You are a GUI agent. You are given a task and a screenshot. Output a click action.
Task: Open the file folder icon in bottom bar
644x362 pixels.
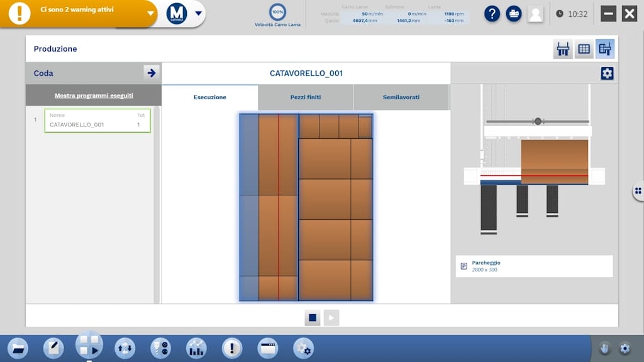pos(17,348)
